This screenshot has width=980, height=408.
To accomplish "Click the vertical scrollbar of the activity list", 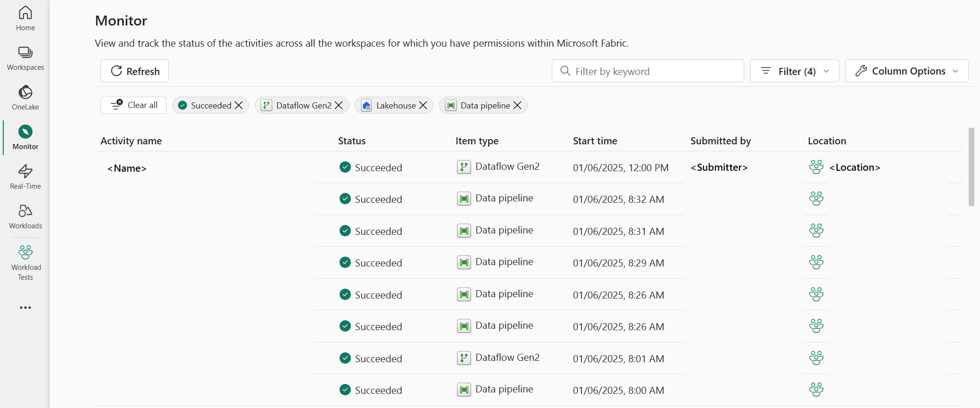I will pos(971,167).
